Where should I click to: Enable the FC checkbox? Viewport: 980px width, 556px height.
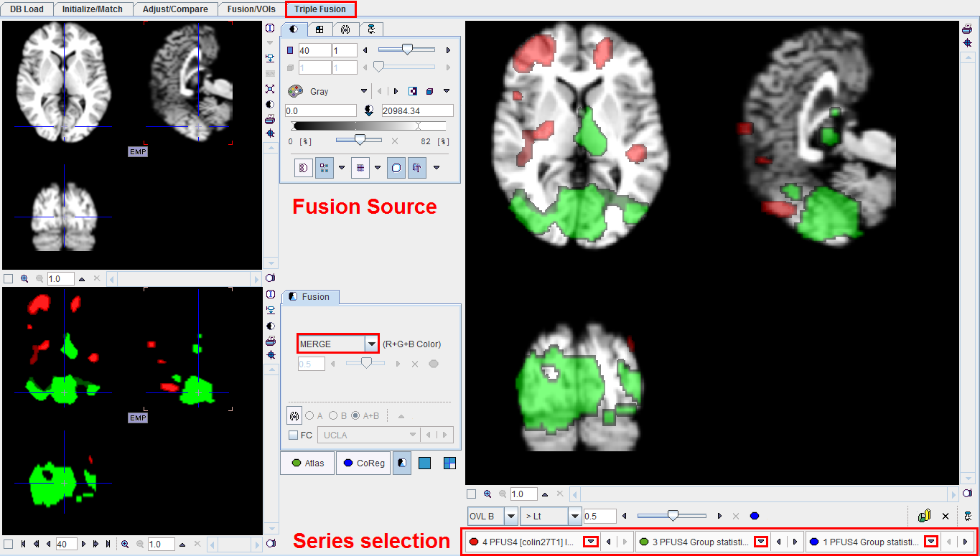tap(293, 435)
